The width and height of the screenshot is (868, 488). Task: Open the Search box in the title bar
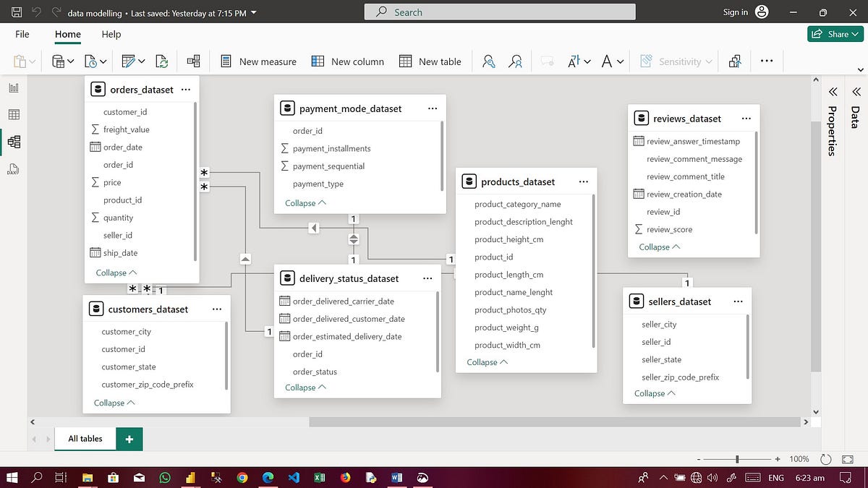pyautogui.click(x=499, y=12)
